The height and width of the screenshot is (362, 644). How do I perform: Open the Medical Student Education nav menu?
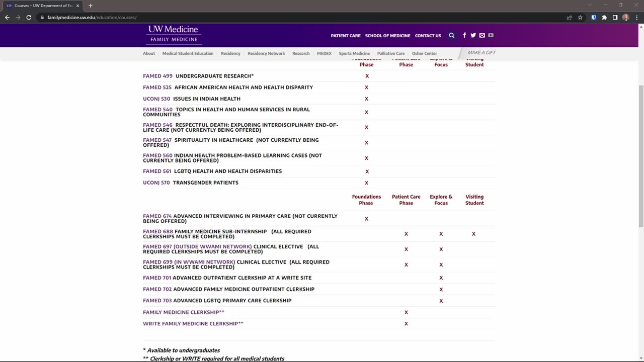coord(188,53)
